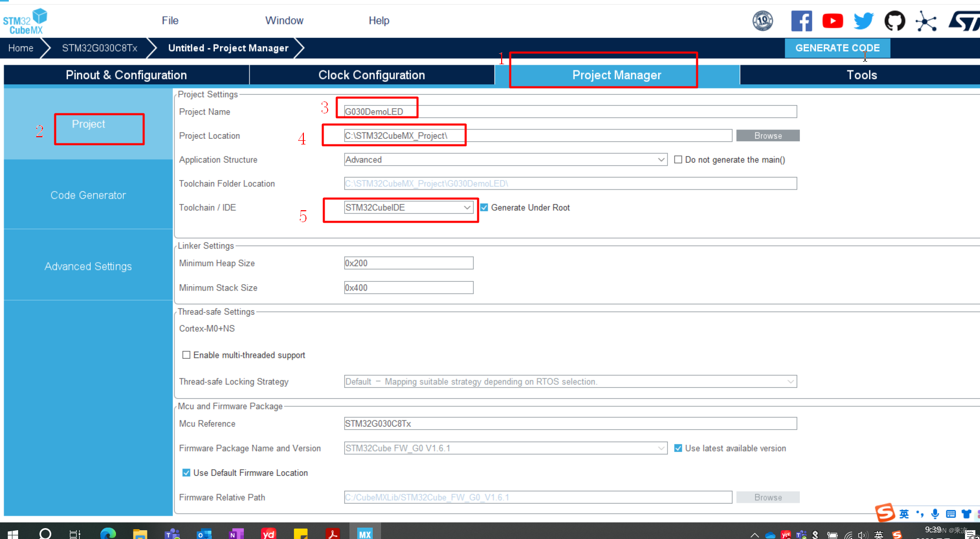Open the Facebook page icon

[x=801, y=21]
